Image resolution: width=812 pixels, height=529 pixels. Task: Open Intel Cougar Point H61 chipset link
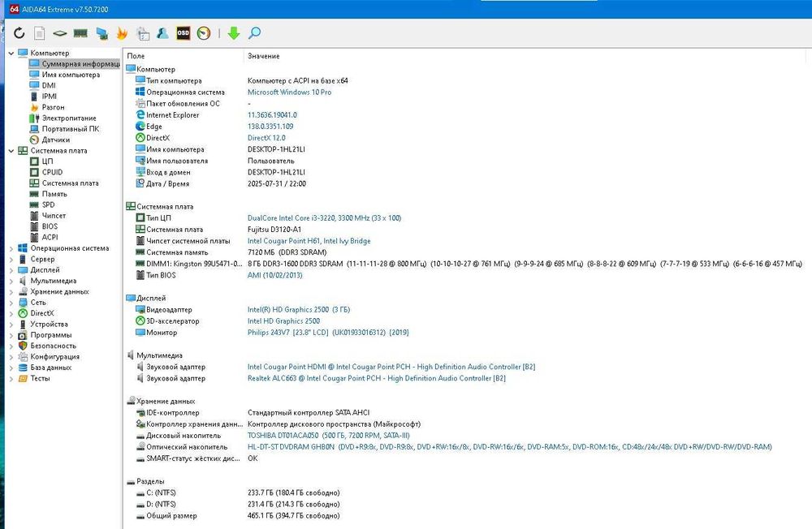(x=309, y=241)
